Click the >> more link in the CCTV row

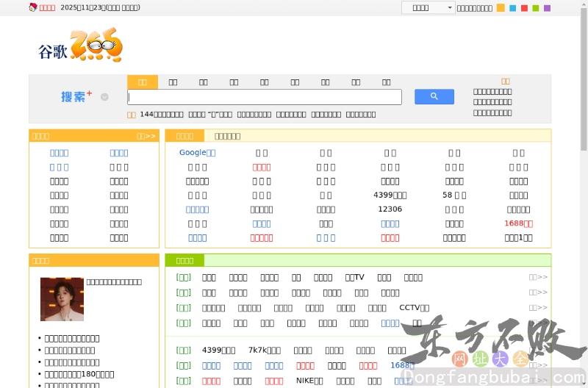pyautogui.click(x=538, y=308)
